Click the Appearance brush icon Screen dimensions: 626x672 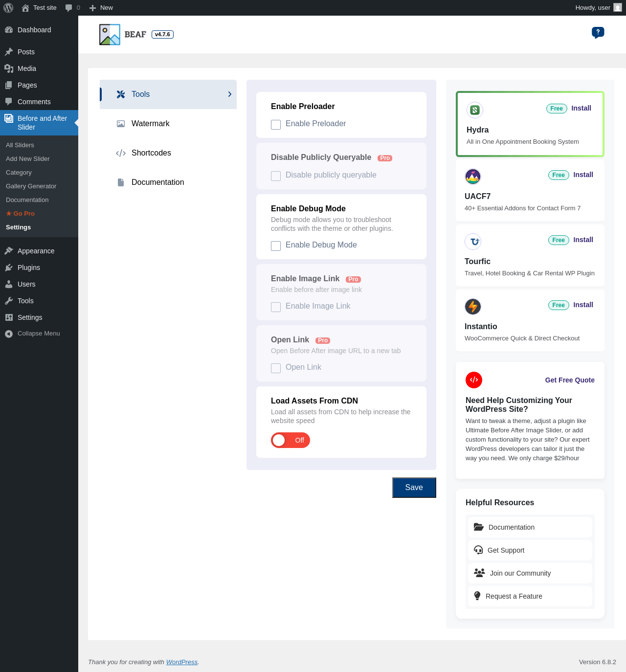coord(9,251)
